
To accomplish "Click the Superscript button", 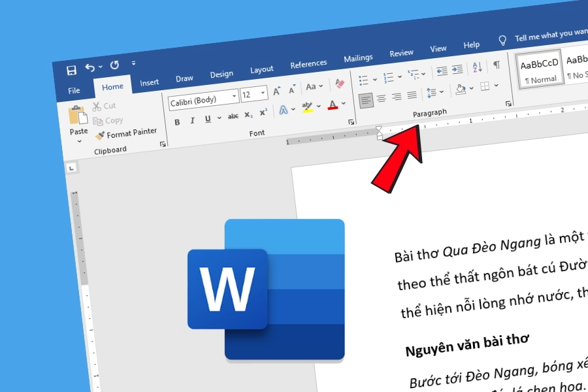I will coord(263,113).
